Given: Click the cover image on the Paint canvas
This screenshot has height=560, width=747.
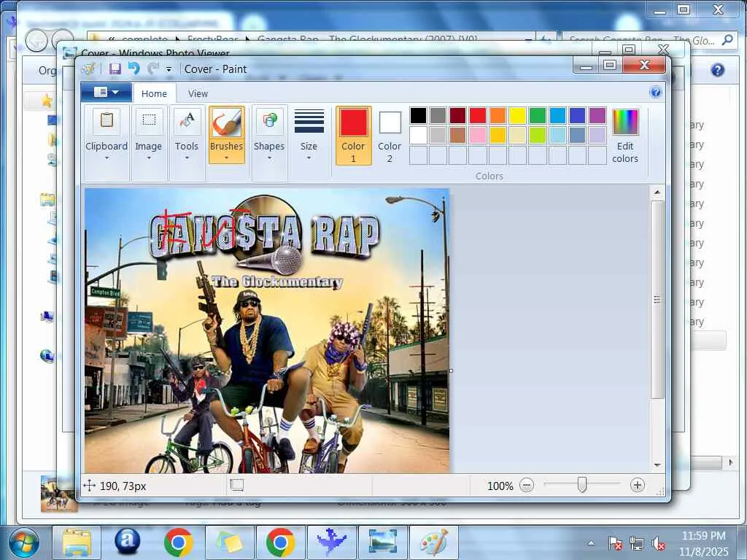Looking at the screenshot, I should (x=267, y=330).
